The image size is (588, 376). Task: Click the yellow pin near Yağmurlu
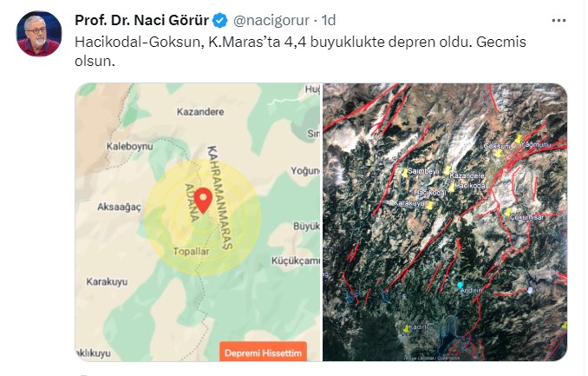tap(519, 139)
